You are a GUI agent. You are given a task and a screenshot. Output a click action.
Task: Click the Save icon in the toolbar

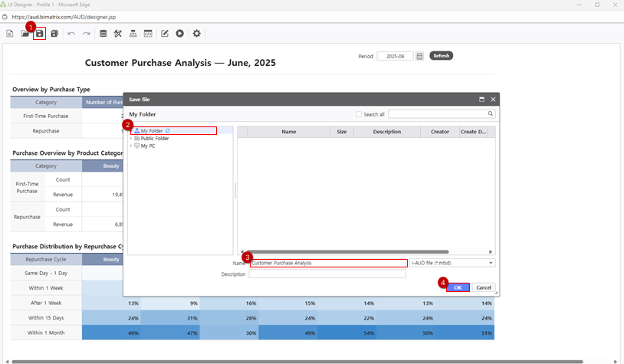40,34
